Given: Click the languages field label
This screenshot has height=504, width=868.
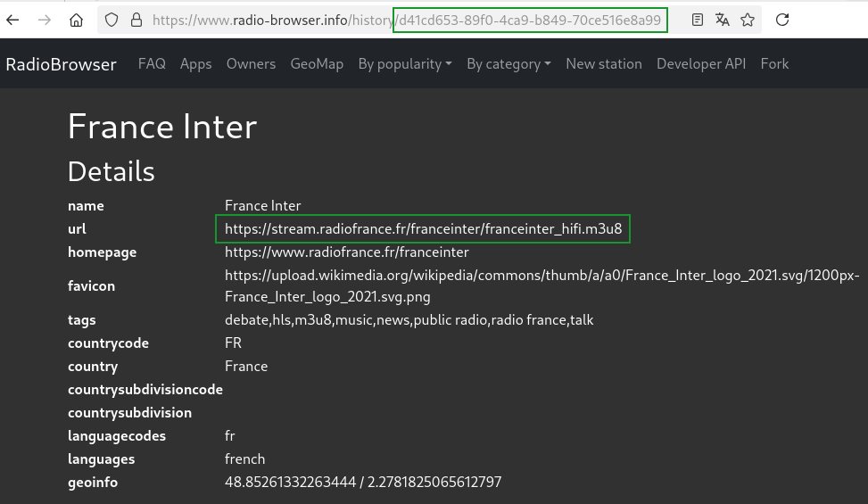Looking at the screenshot, I should [102, 459].
